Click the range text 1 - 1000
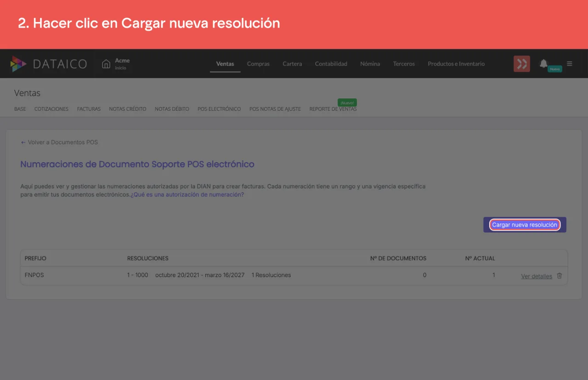Image resolution: width=588 pixels, height=380 pixels. pyautogui.click(x=138, y=275)
